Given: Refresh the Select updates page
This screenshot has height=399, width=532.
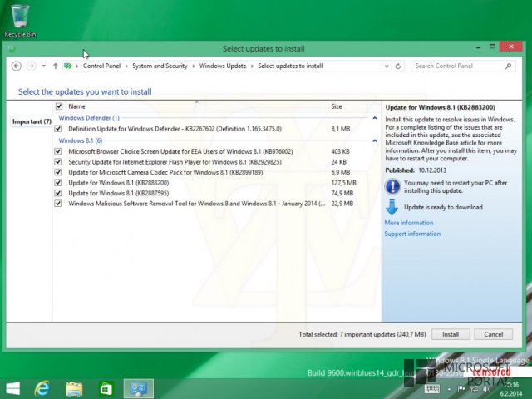Looking at the screenshot, I should tap(398, 66).
